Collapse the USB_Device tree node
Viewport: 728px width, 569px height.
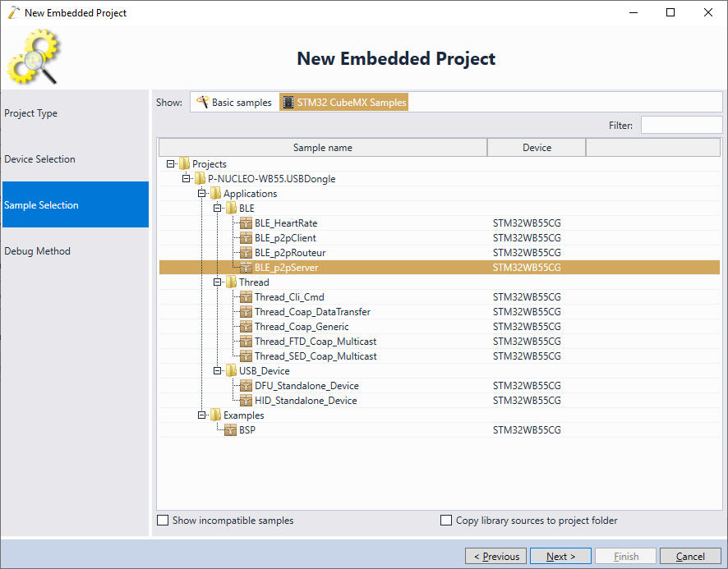(x=217, y=371)
